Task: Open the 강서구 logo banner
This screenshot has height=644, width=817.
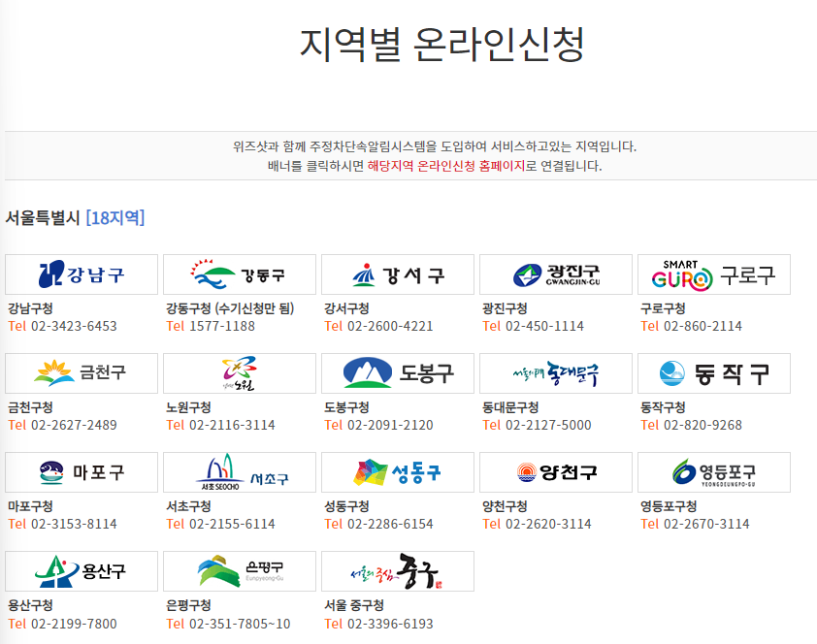Action: click(398, 274)
